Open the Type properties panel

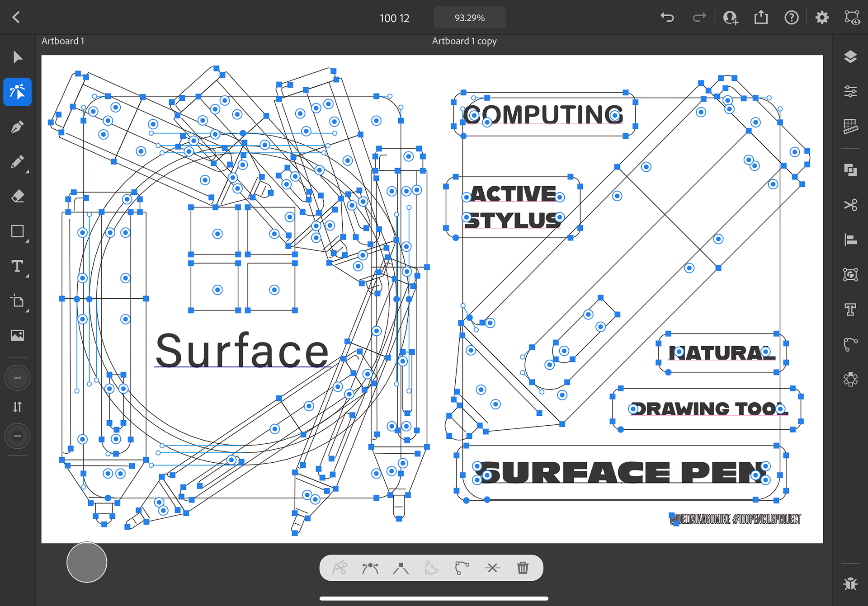850,310
